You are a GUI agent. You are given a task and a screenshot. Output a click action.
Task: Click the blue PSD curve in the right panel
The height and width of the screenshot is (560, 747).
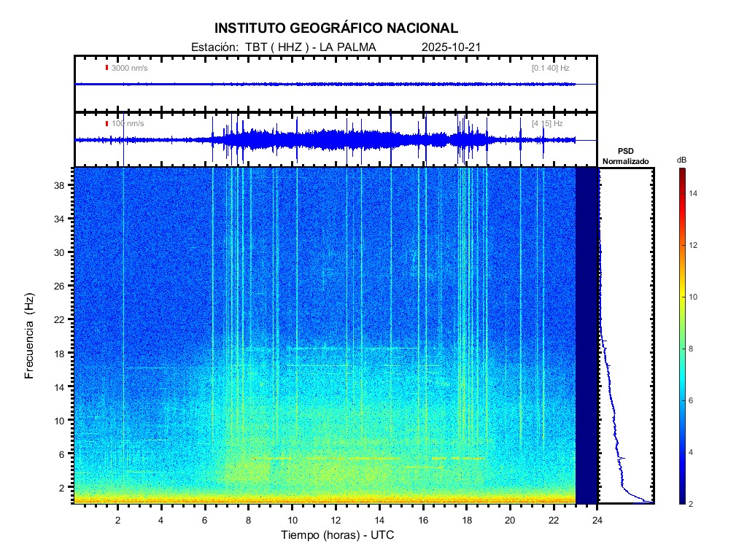tap(611, 408)
